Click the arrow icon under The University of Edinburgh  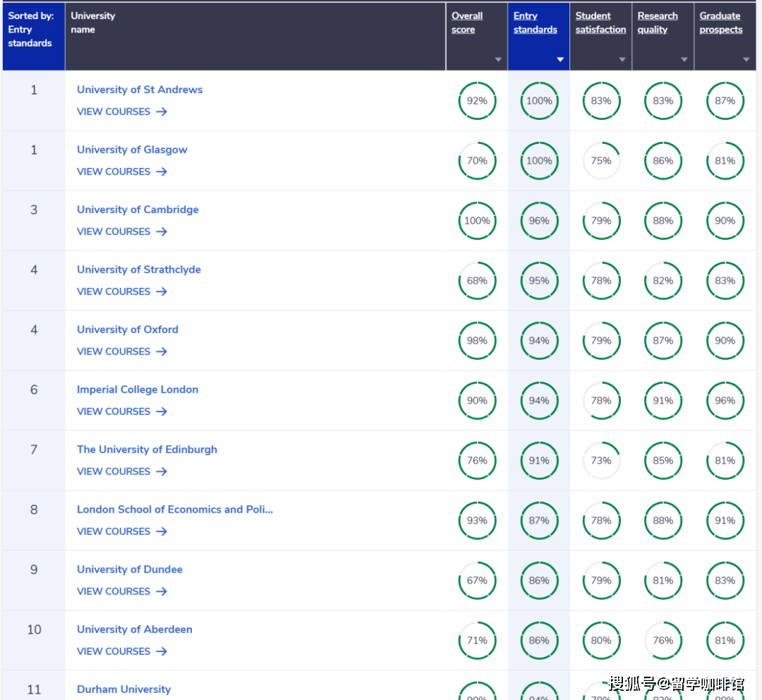coord(162,471)
